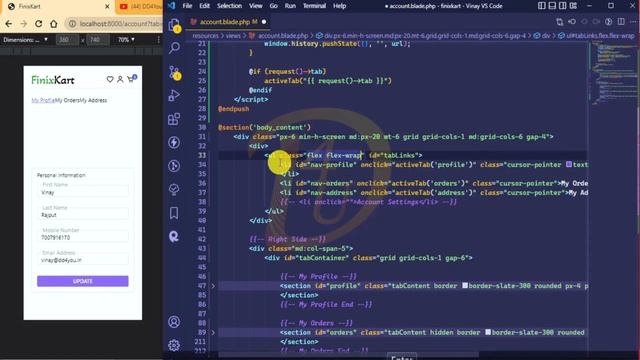Open the lightning bolt extension in activity bar
Image resolution: width=640 pixels, height=360 pixels.
tap(174, 142)
